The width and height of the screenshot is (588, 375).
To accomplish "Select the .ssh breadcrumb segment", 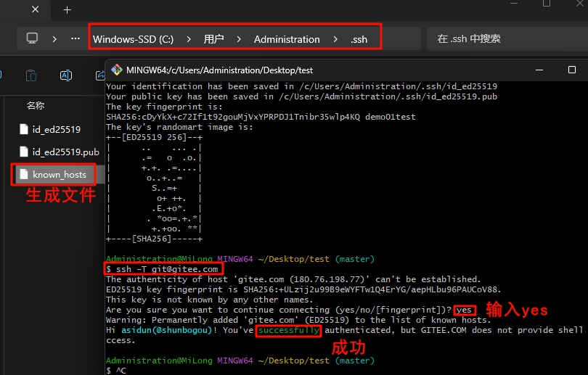I will (359, 39).
